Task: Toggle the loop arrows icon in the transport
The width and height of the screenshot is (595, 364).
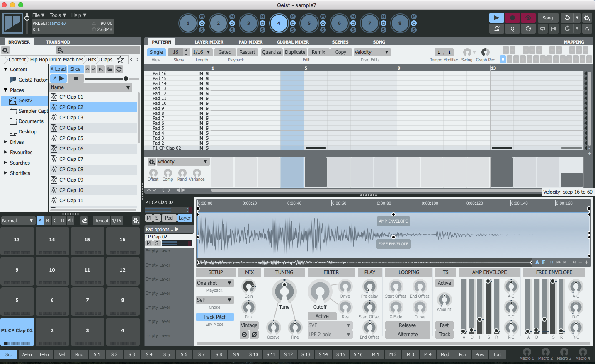Action: coord(543,29)
